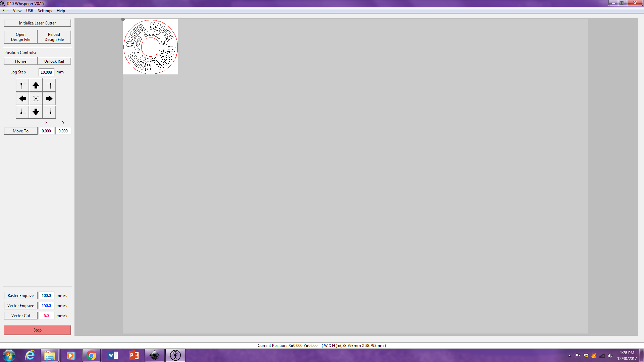Move to upper-right corner of design
The height and width of the screenshot is (362, 644).
(x=49, y=85)
